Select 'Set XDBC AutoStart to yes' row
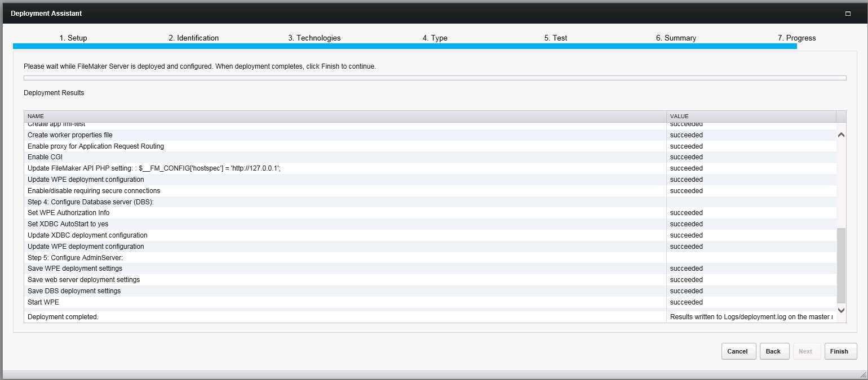This screenshot has width=868, height=380. pos(431,224)
